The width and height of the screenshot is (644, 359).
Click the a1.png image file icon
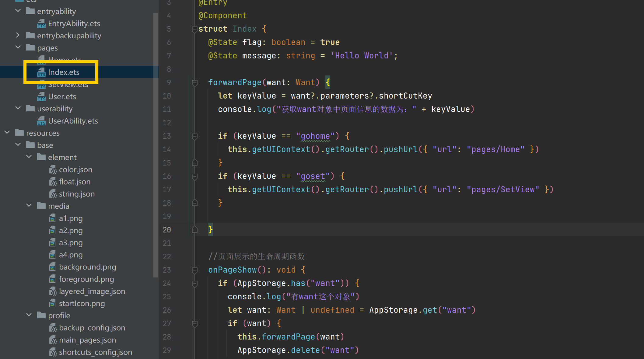pyautogui.click(x=52, y=218)
